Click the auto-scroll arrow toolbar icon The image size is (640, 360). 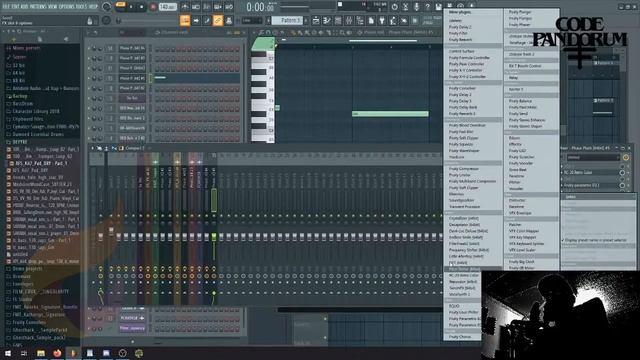(x=196, y=20)
